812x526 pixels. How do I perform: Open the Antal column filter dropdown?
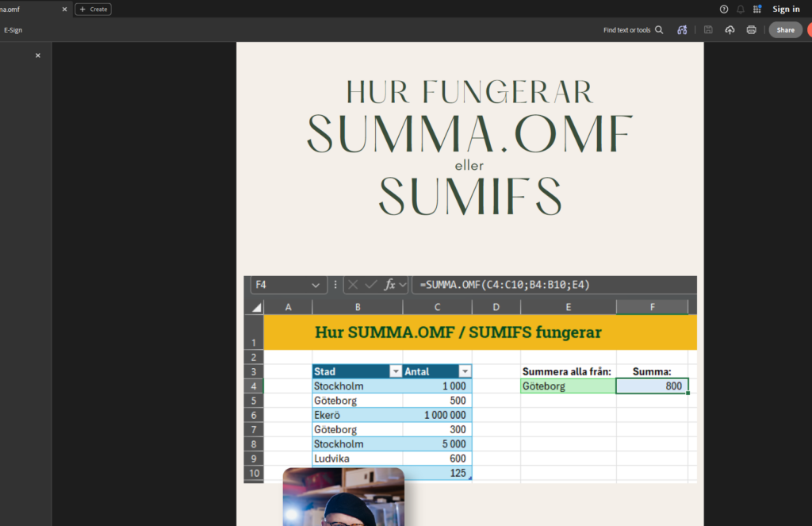point(465,371)
